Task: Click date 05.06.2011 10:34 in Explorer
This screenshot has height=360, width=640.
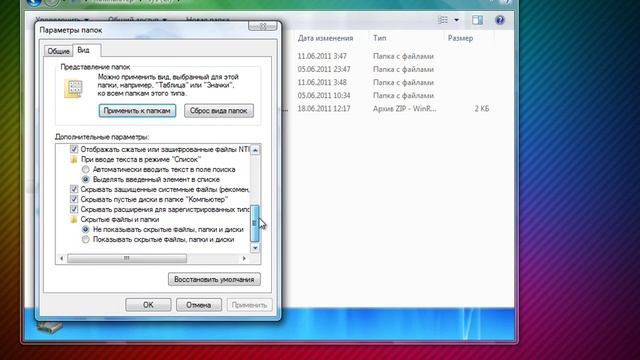Action: (x=324, y=96)
